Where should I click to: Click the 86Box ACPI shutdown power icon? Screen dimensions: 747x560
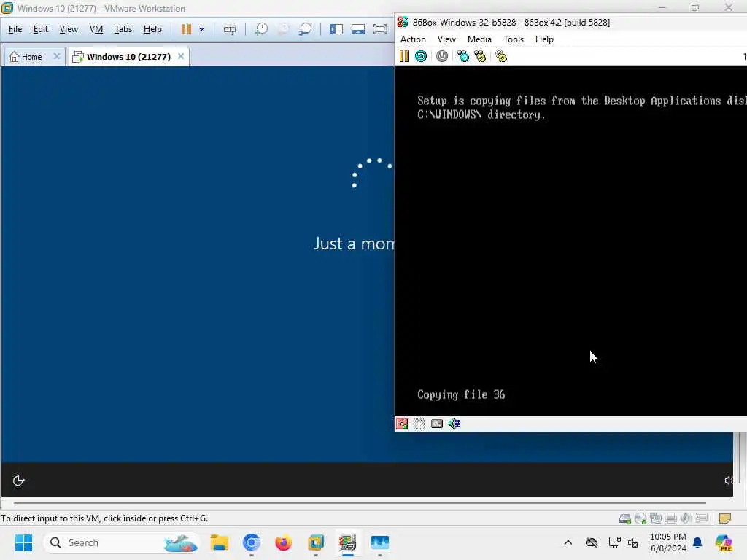click(442, 56)
